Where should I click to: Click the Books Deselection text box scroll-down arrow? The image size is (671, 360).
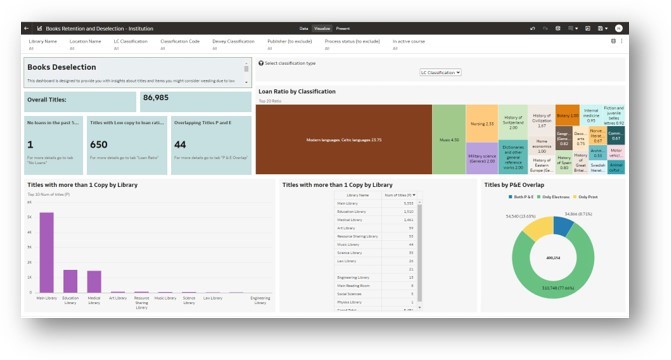tap(246, 82)
